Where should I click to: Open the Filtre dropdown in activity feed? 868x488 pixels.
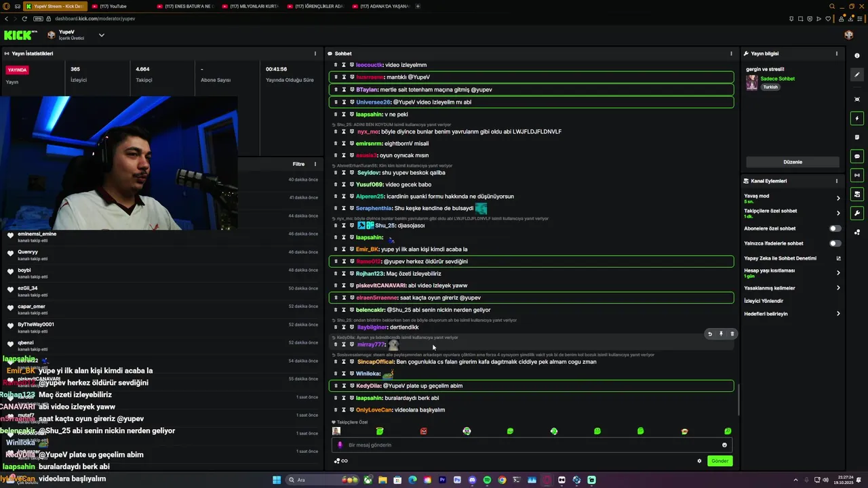pos(298,164)
